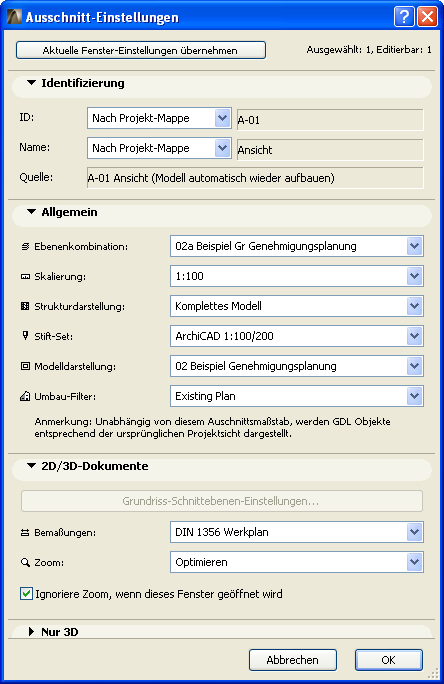Click the Skalierung ruler icon
Viewport: 444px width, 684px height.
[25, 277]
